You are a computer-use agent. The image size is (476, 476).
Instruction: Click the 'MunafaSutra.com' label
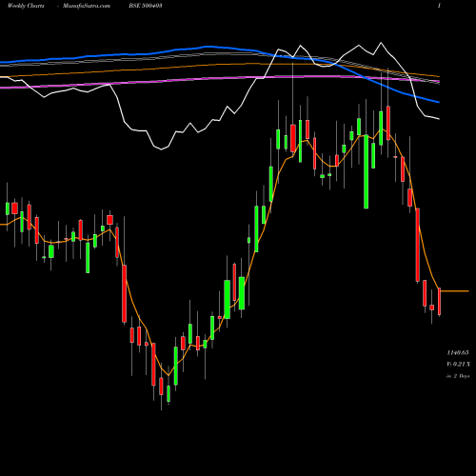click(x=87, y=6)
